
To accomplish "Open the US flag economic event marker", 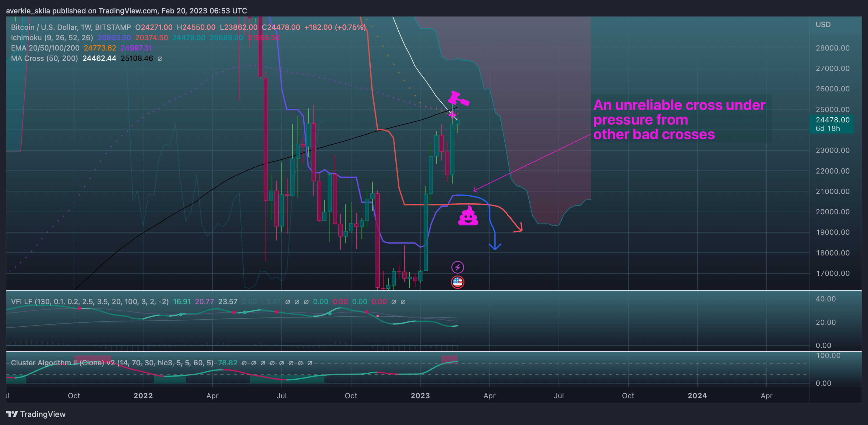I will pyautogui.click(x=457, y=282).
